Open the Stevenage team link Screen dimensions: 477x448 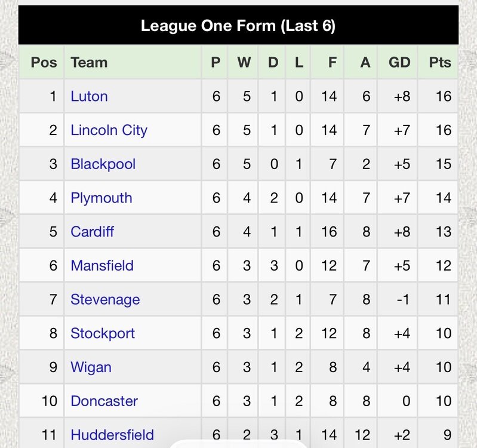click(105, 300)
